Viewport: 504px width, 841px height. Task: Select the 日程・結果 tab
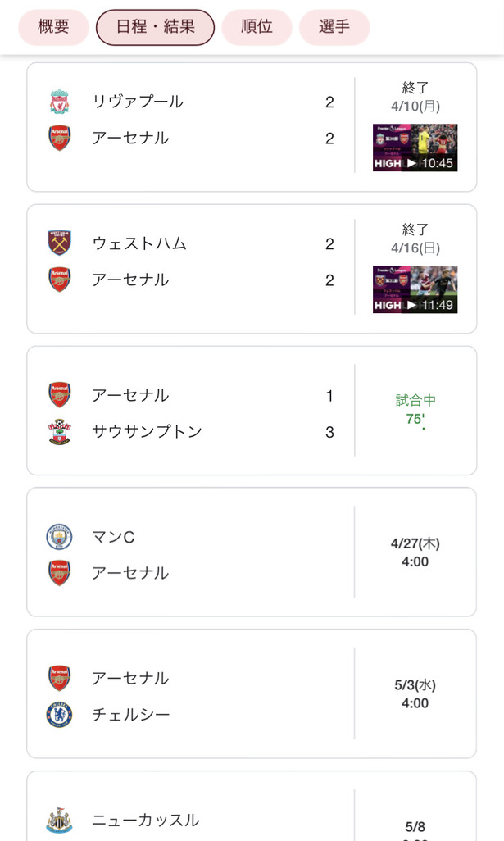click(156, 27)
